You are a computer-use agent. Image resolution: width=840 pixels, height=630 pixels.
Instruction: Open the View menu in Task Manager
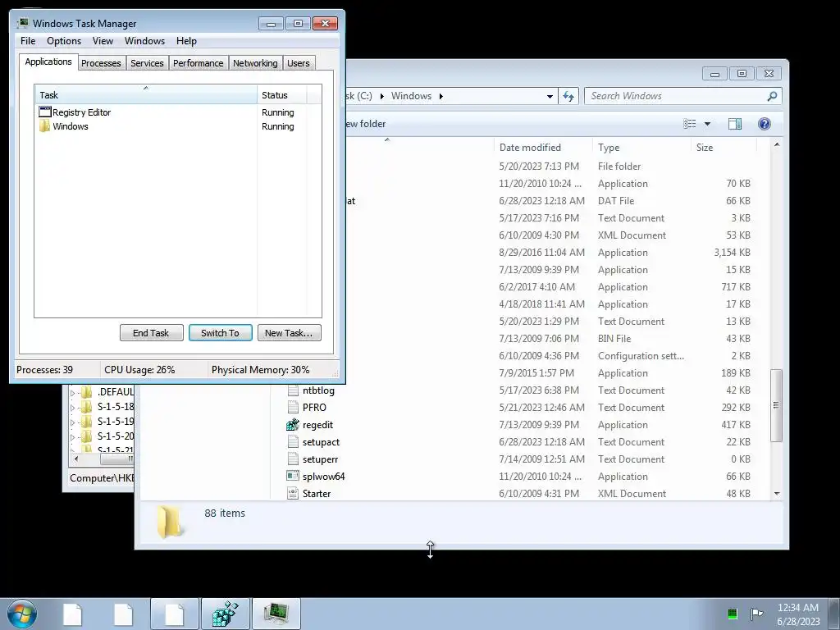tap(103, 41)
